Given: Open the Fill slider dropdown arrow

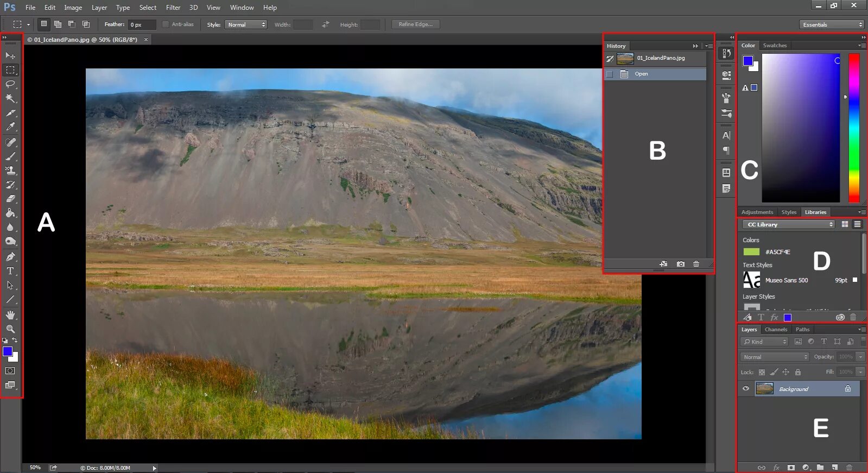Looking at the screenshot, I should 860,372.
